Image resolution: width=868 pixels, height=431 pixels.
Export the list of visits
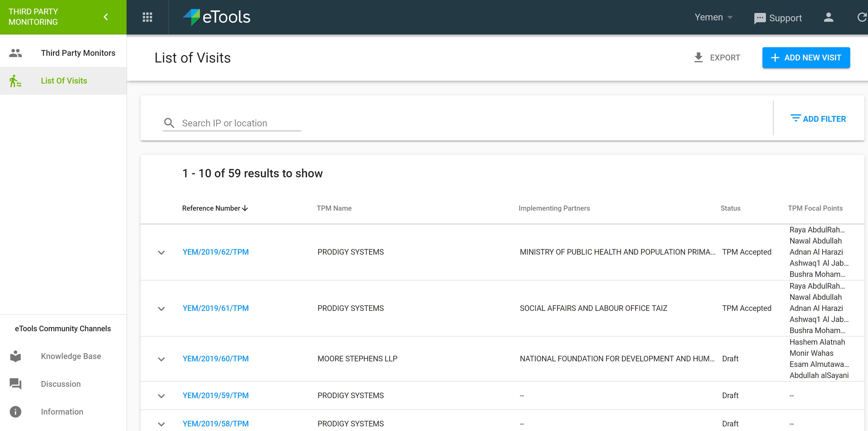coord(717,58)
